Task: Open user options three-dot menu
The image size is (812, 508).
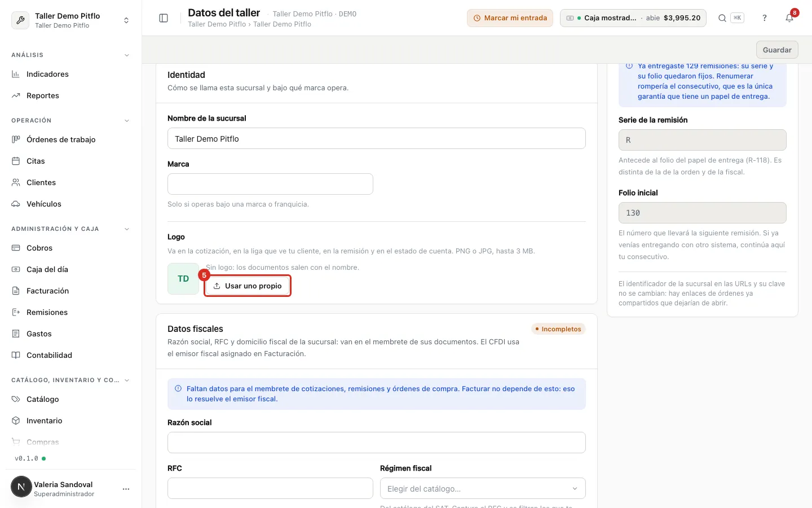Action: pos(126,489)
